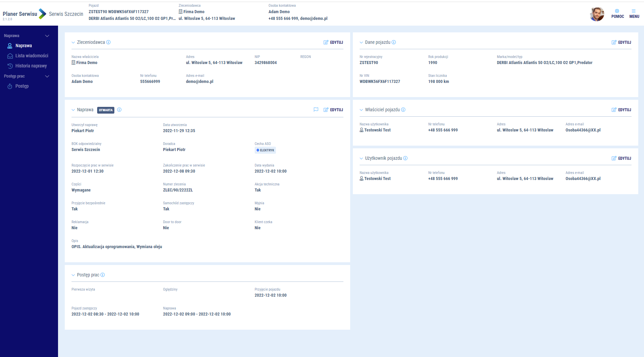
Task: Click info icon next to OTWARTA badge
Action: (x=119, y=110)
